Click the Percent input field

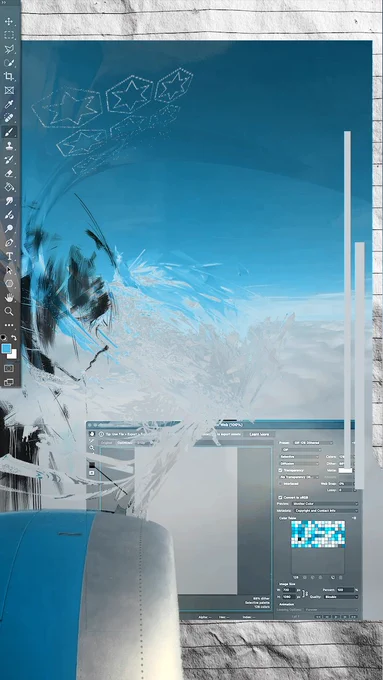[345, 590]
